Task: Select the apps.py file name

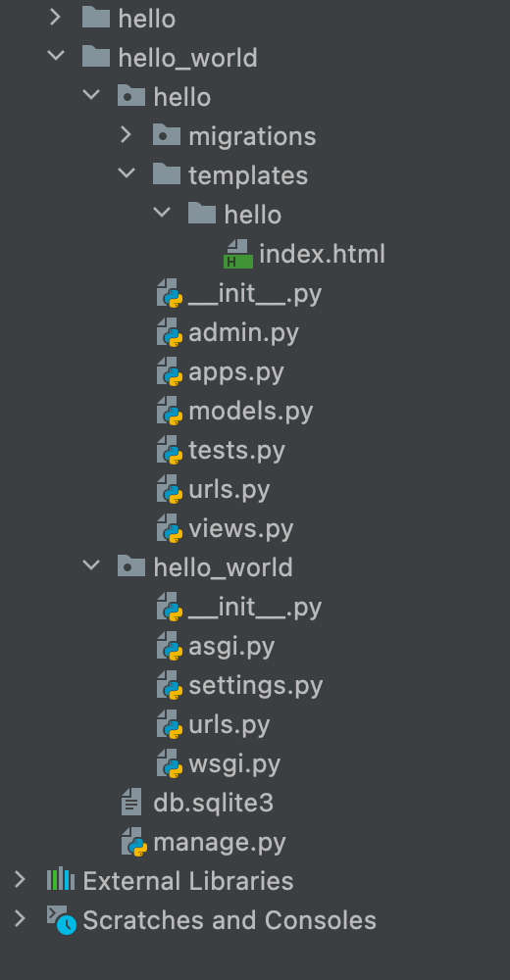Action: [236, 372]
